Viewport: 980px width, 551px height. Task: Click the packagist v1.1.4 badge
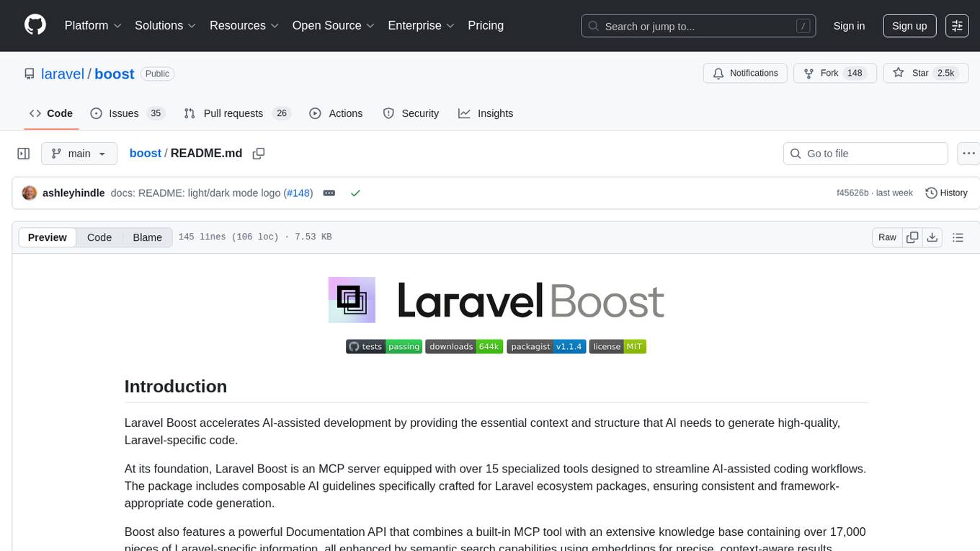click(x=545, y=347)
